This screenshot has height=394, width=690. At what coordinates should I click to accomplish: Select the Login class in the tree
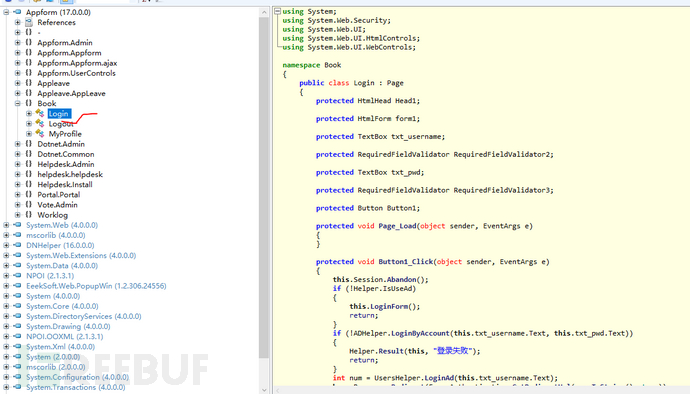[59, 114]
